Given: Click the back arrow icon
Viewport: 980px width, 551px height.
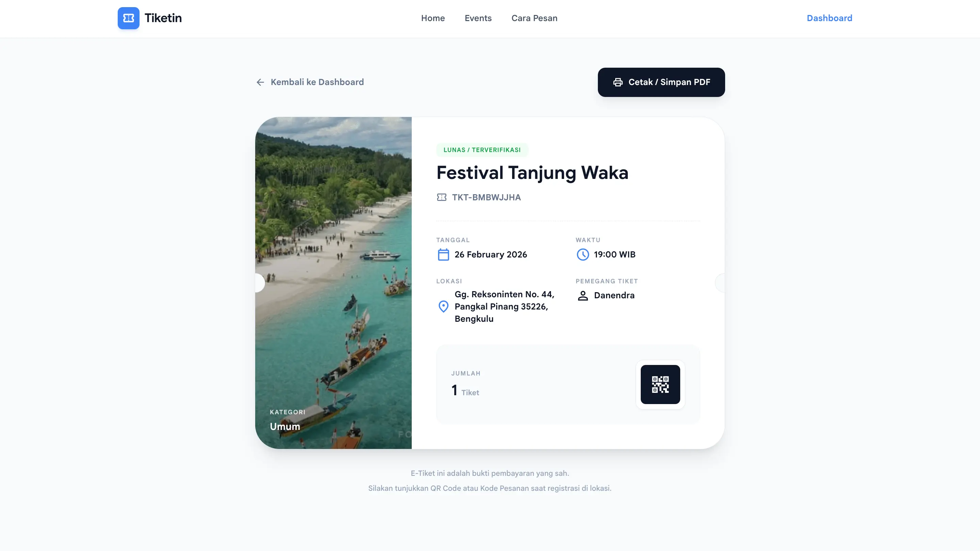Looking at the screenshot, I should 260,82.
